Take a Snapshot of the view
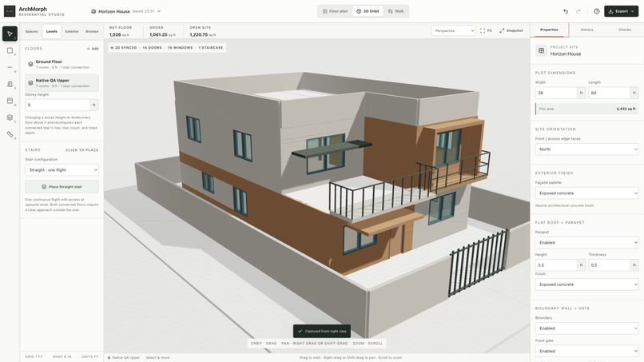Image resolution: width=644 pixels, height=362 pixels. 511,31
